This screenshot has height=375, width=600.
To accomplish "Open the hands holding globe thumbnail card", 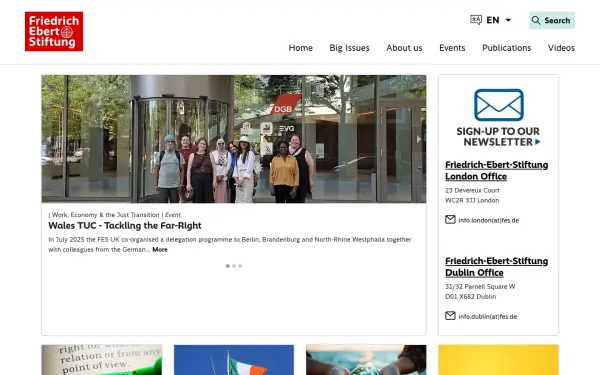I will tap(366, 360).
